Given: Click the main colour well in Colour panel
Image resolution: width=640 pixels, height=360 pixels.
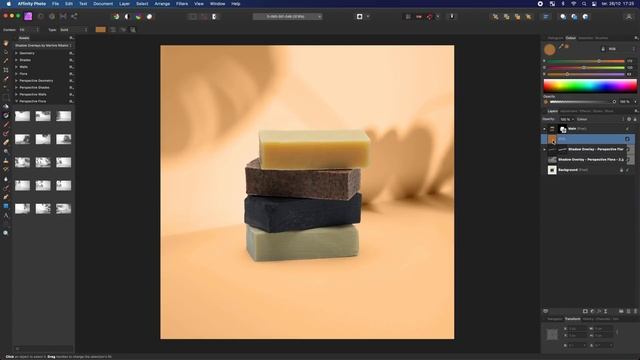Looking at the screenshot, I should pos(550,50).
